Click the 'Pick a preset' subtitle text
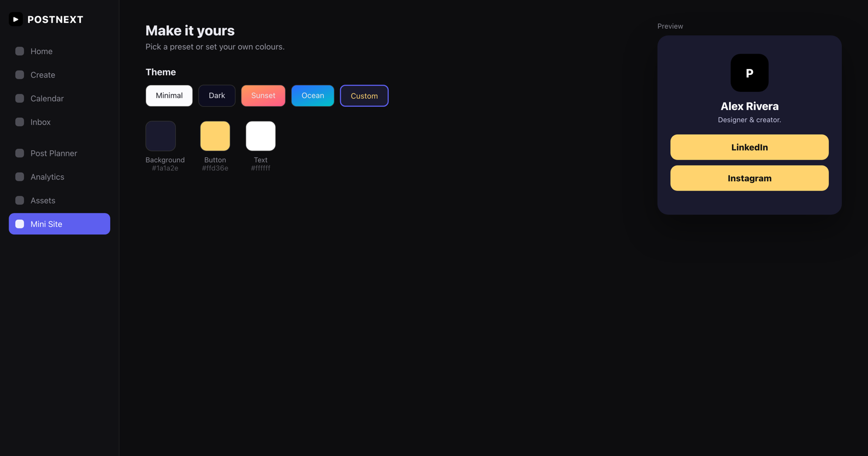The width and height of the screenshot is (868, 456). point(215,47)
